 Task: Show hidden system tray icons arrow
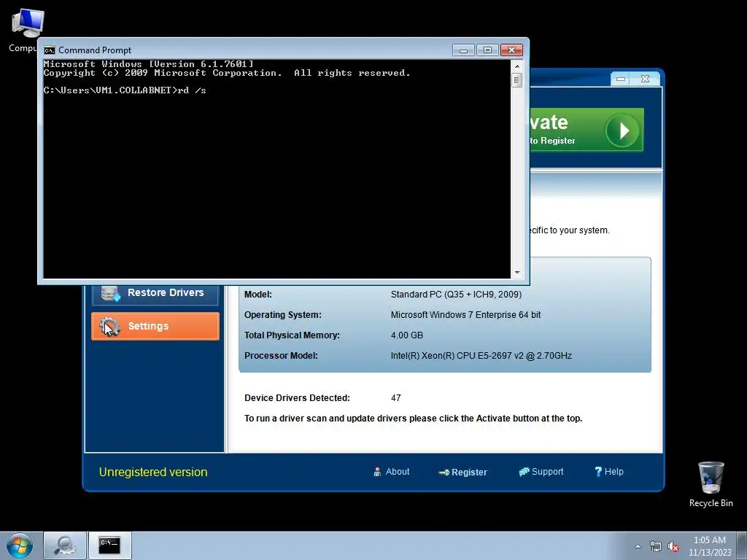[x=638, y=546]
